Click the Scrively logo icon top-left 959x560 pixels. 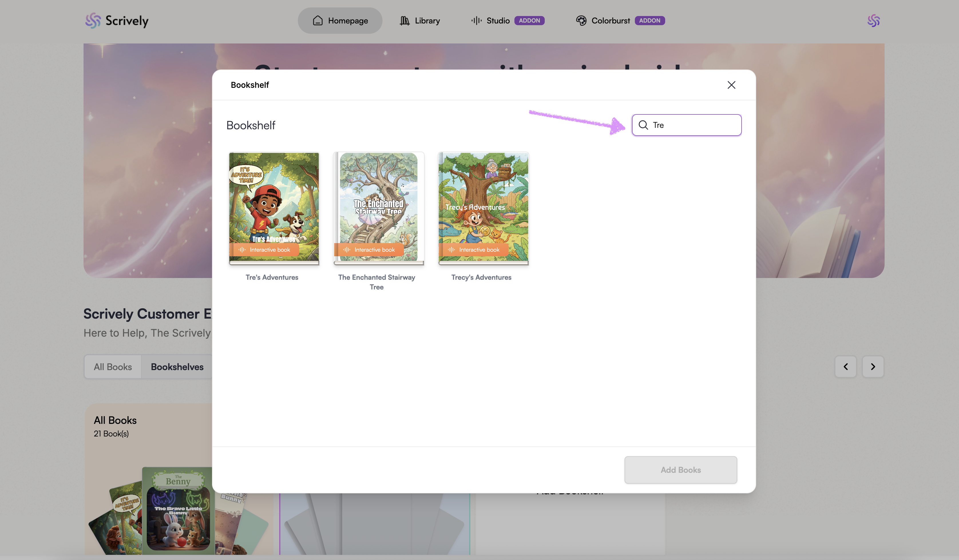(x=93, y=21)
